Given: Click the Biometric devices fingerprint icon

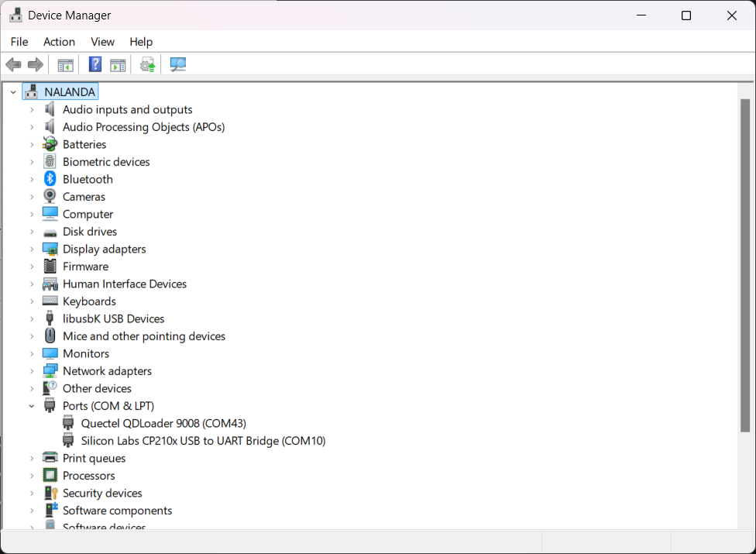Looking at the screenshot, I should pos(50,162).
